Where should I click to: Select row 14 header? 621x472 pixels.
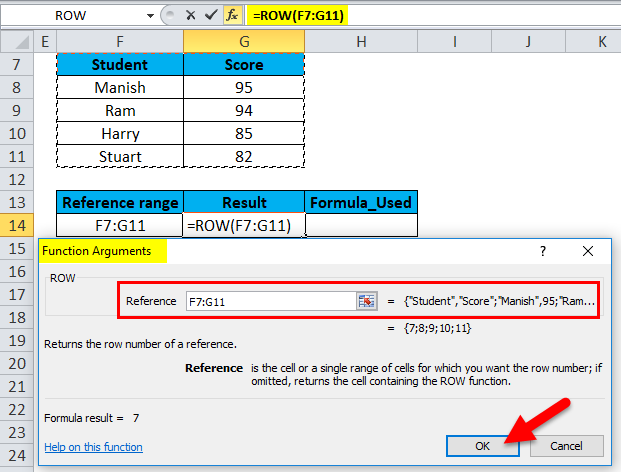pyautogui.click(x=17, y=225)
